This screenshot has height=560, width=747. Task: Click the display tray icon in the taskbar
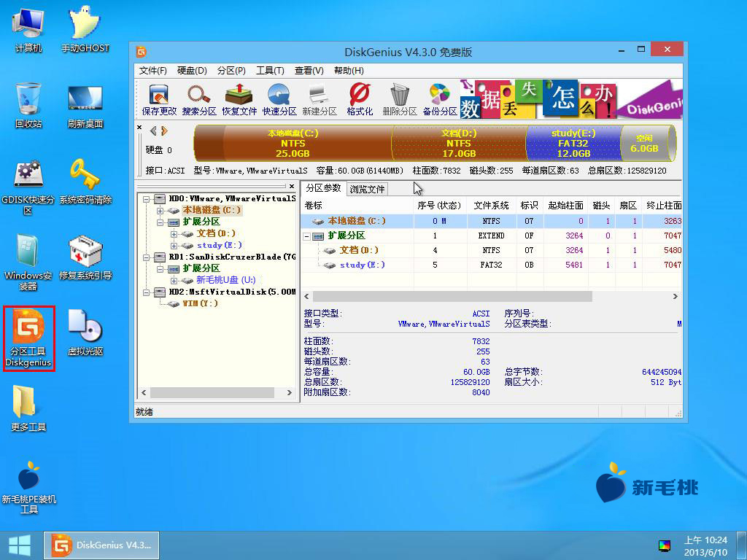[x=664, y=545]
